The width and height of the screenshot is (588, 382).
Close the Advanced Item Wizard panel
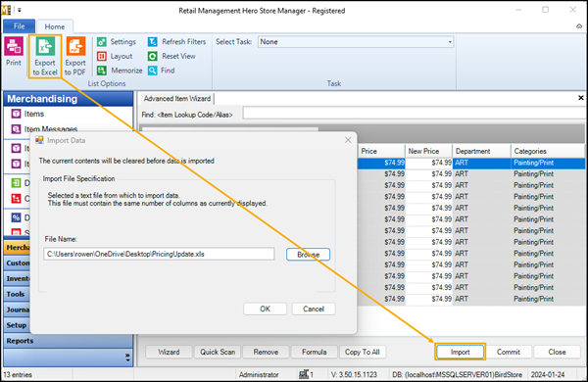tap(581, 98)
